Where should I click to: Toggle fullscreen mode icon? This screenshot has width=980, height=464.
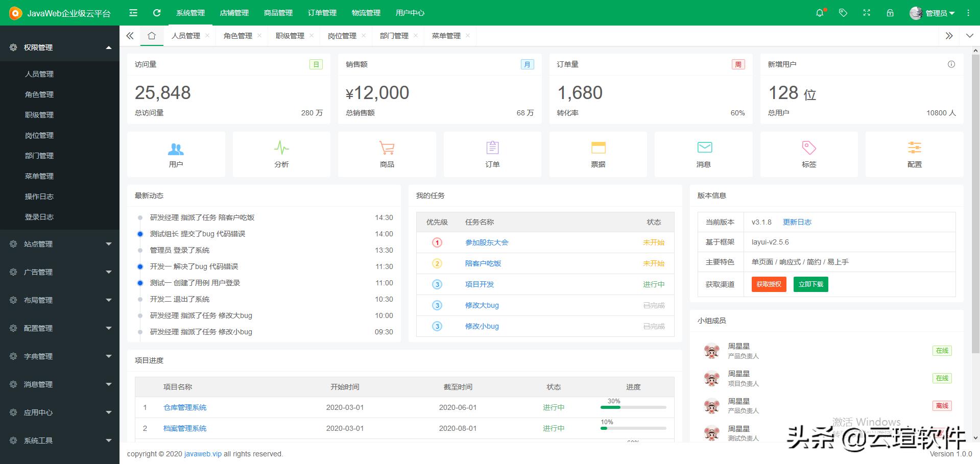(x=867, y=13)
